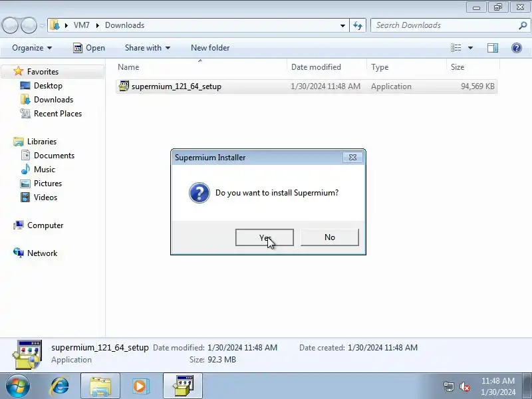This screenshot has width=532, height=399.
Task: Expand arrow after VM7 in address bar
Action: (x=97, y=25)
